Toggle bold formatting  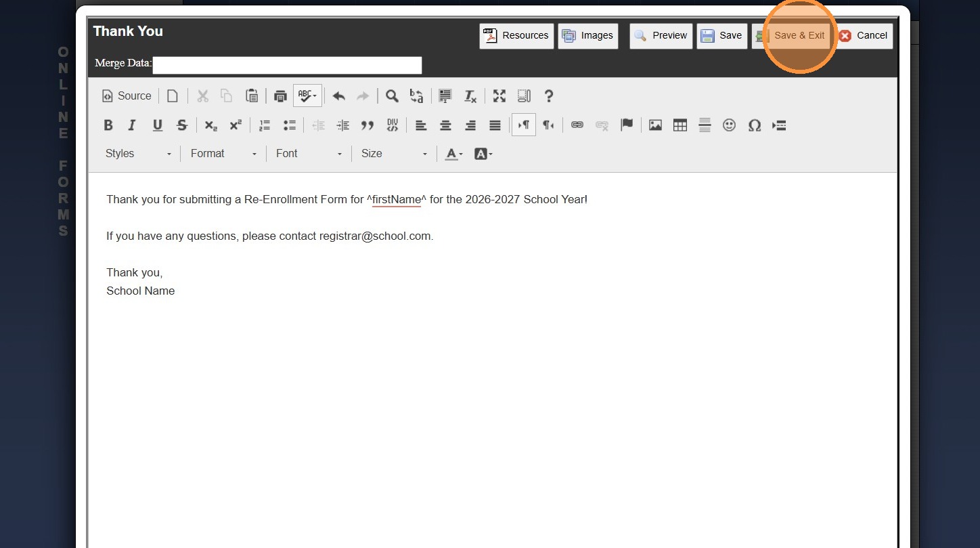108,125
